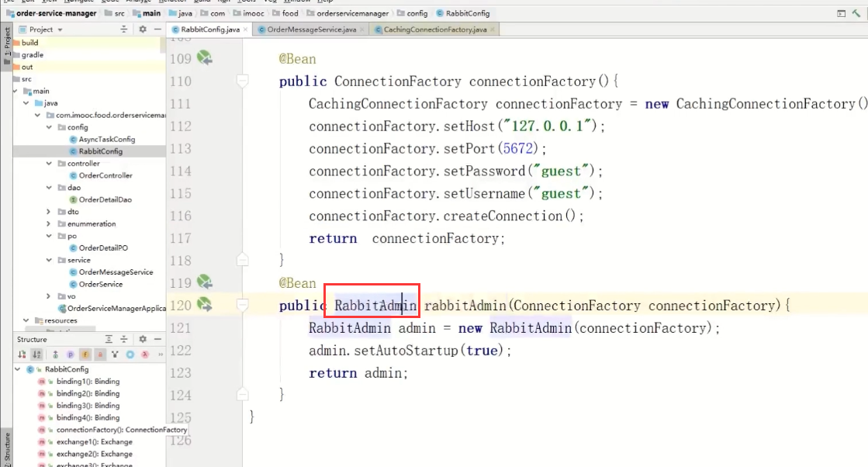Viewport: 868px width, 467px height.
Task: Close the OrderMessageService.java tab
Action: [362, 30]
